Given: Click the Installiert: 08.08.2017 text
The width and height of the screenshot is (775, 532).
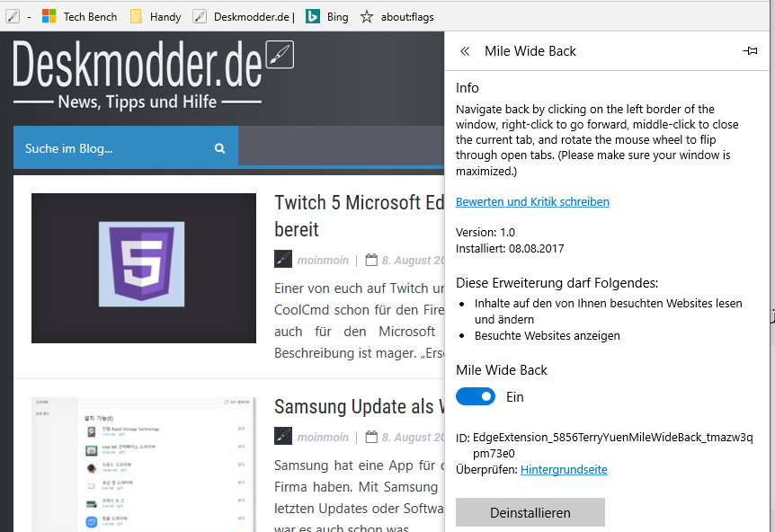Looking at the screenshot, I should pyautogui.click(x=510, y=248).
